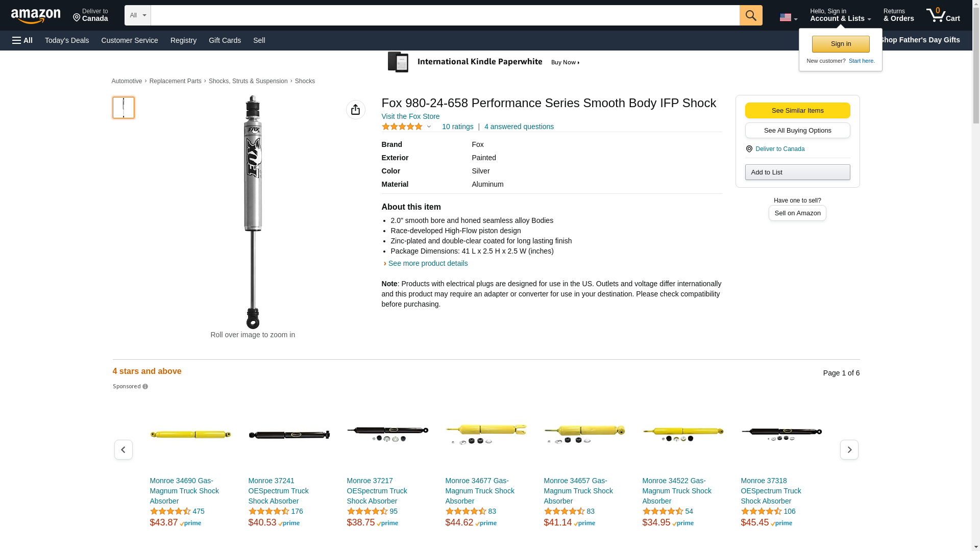This screenshot has width=980, height=551.
Task: Click the Sponsored info icon
Action: (x=145, y=387)
